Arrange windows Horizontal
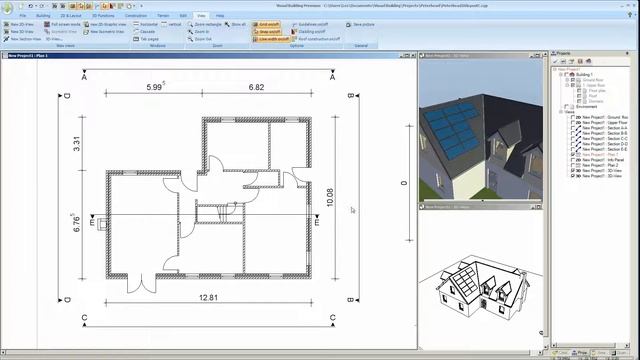This screenshot has width=640, height=360. [x=145, y=24]
